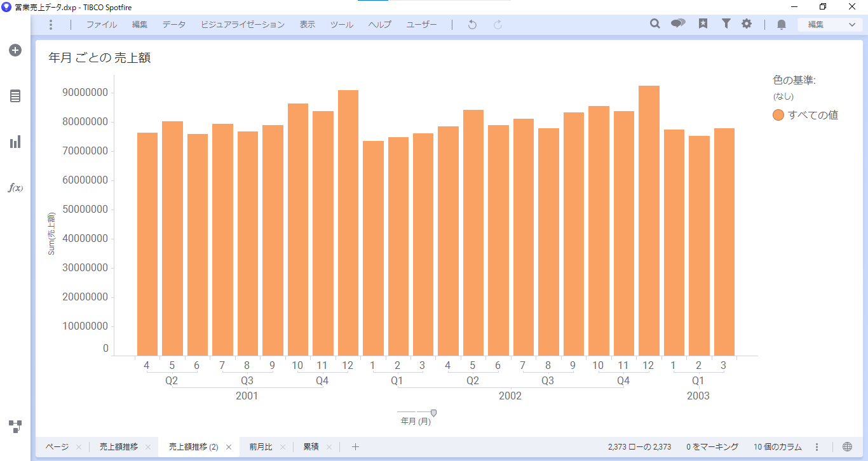Click the search magnifier icon
The image size is (868, 461).
point(655,24)
